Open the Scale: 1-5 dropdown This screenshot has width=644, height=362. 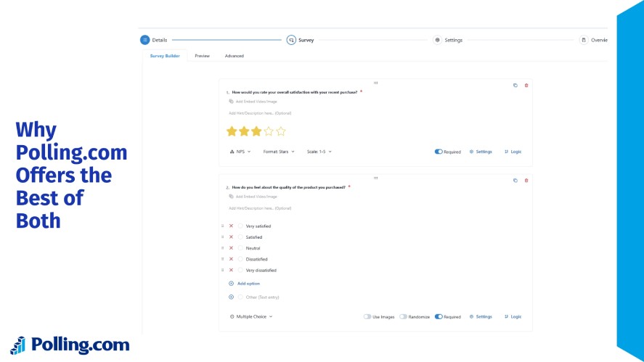[319, 152]
